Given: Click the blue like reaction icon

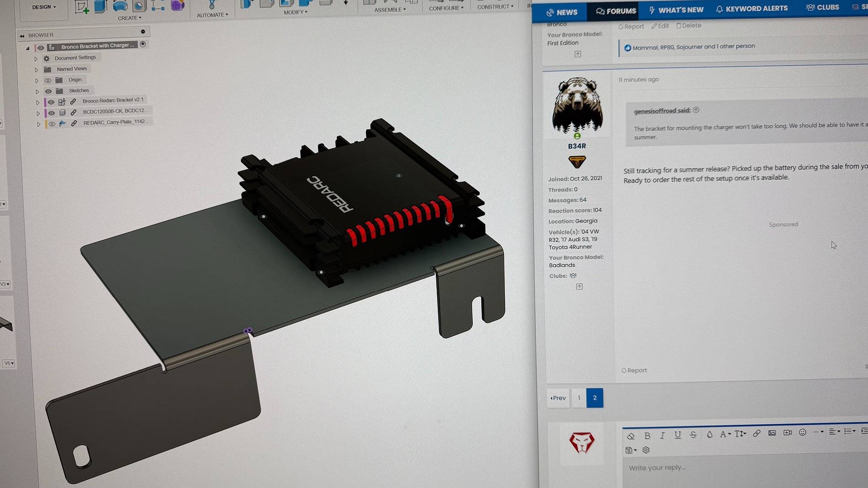Looking at the screenshot, I should tap(628, 48).
